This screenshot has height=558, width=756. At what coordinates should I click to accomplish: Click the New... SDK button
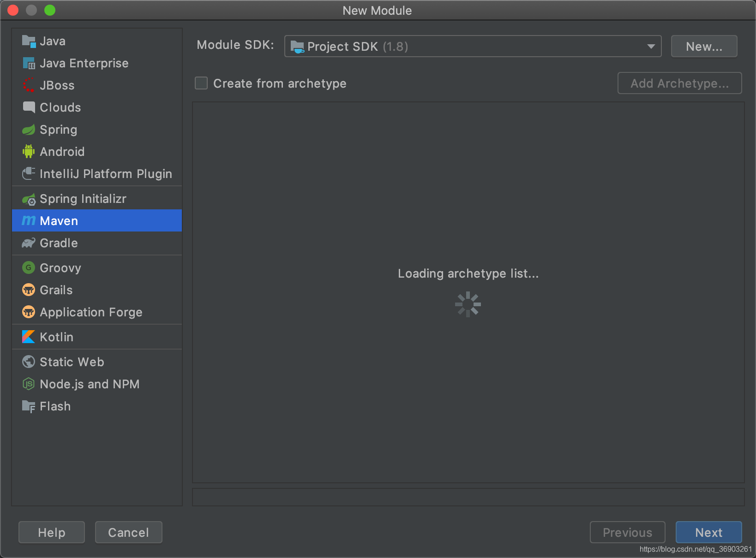coord(704,46)
